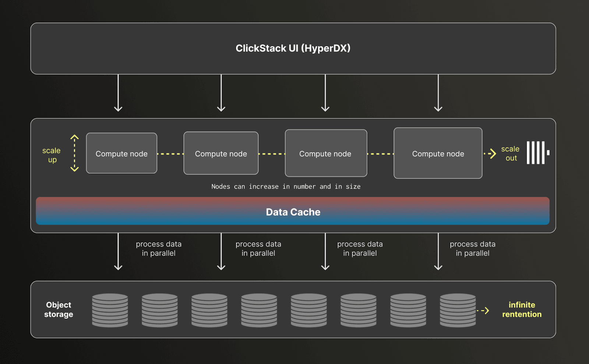Click the infinite retention text
The height and width of the screenshot is (364, 589).
[521, 310]
